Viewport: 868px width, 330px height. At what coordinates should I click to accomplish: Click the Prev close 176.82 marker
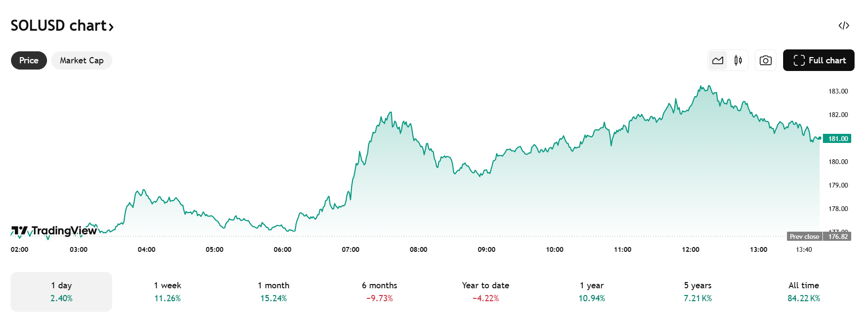(819, 236)
